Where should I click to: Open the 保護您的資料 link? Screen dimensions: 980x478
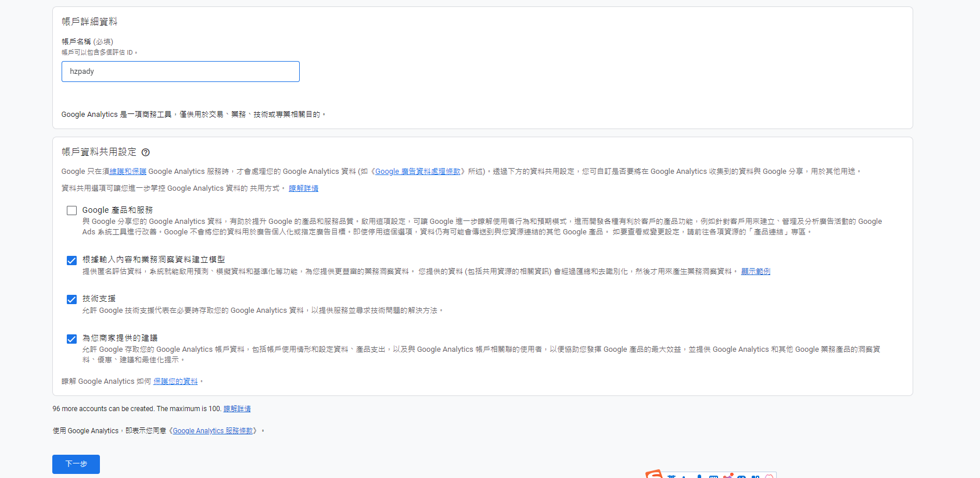pyautogui.click(x=175, y=381)
